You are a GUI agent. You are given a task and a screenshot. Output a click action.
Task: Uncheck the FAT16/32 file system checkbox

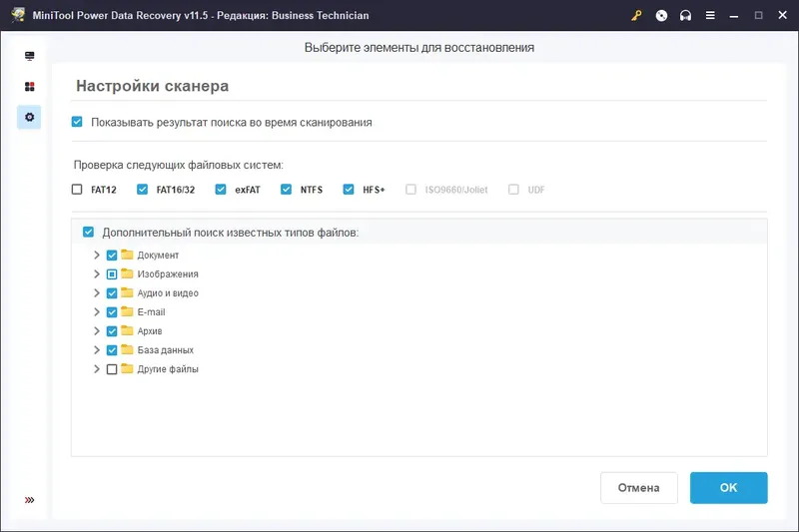click(x=142, y=190)
